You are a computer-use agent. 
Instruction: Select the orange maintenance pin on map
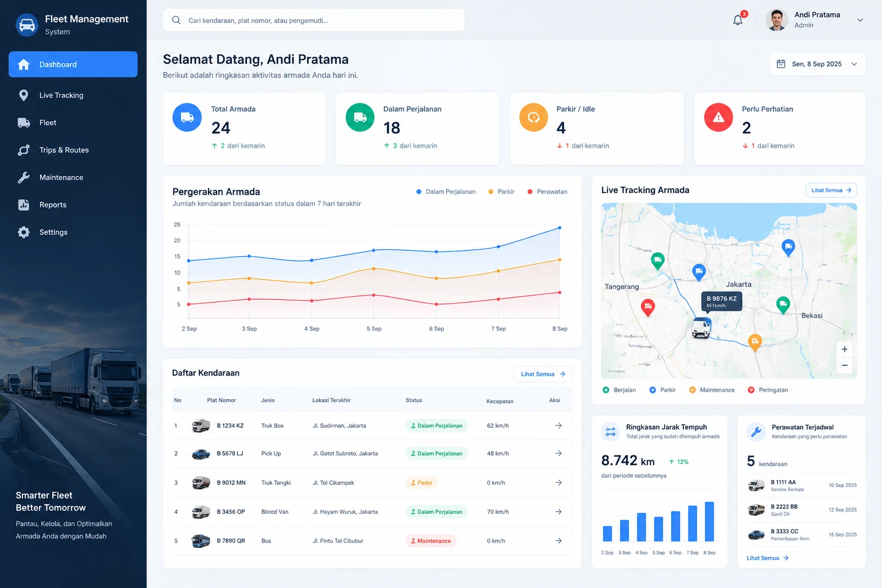click(755, 342)
